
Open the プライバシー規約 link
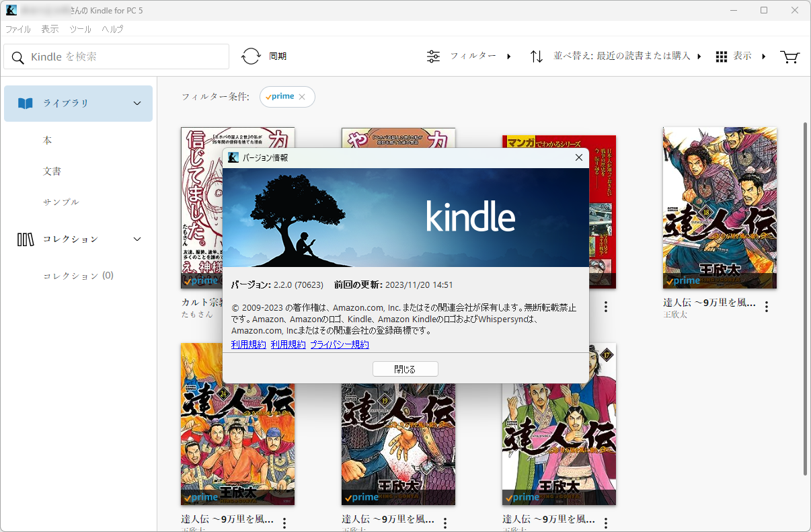coord(340,344)
